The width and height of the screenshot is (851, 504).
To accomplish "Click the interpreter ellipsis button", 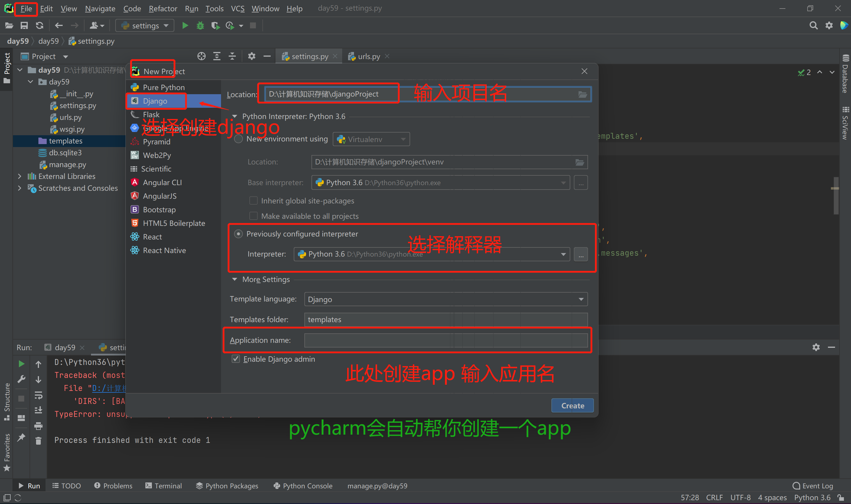I will coord(581,254).
